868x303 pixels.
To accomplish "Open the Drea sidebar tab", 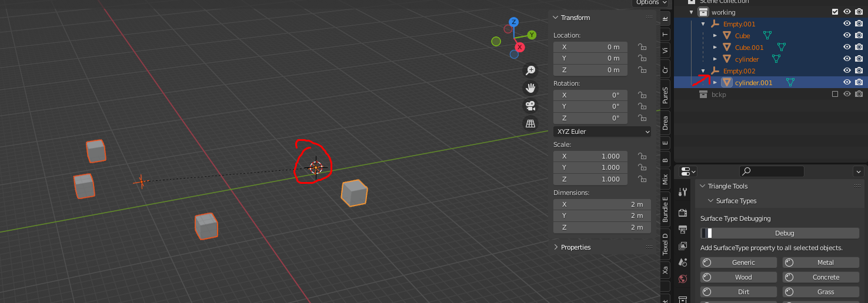I will click(x=665, y=123).
